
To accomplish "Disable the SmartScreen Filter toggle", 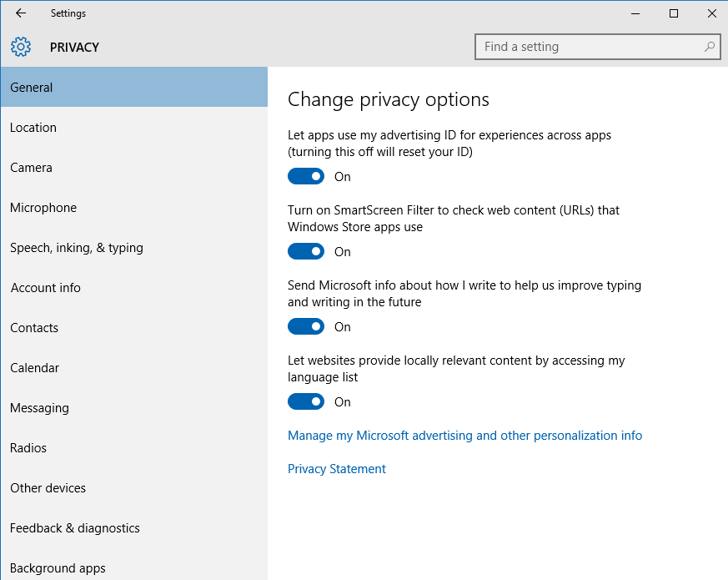I will pyautogui.click(x=306, y=251).
